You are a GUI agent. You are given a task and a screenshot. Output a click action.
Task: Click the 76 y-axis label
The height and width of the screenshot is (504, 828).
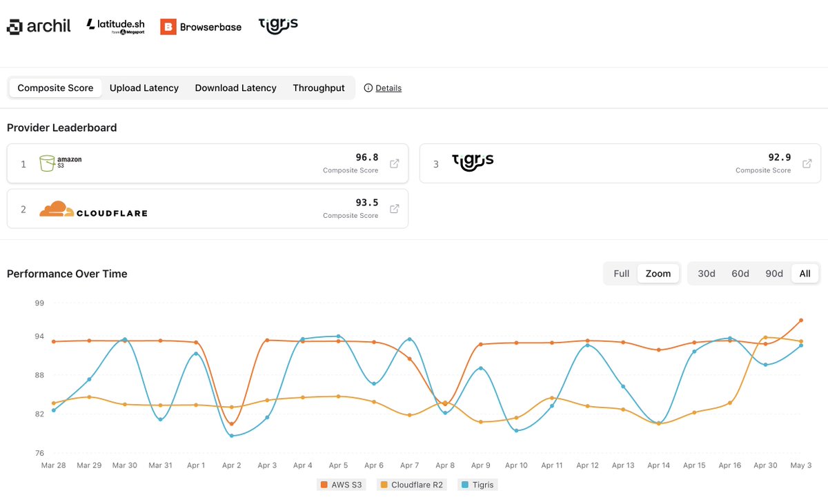(x=39, y=453)
